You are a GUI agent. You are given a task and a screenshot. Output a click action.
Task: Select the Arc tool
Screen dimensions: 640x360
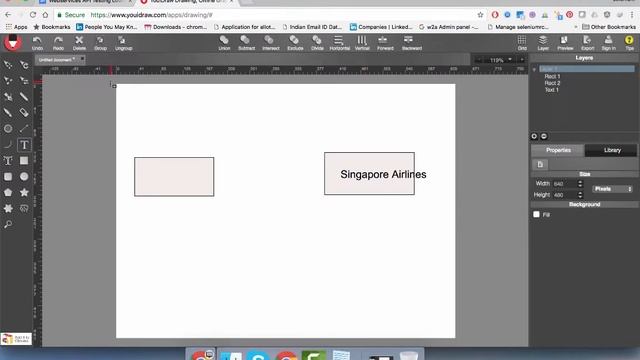[8, 145]
